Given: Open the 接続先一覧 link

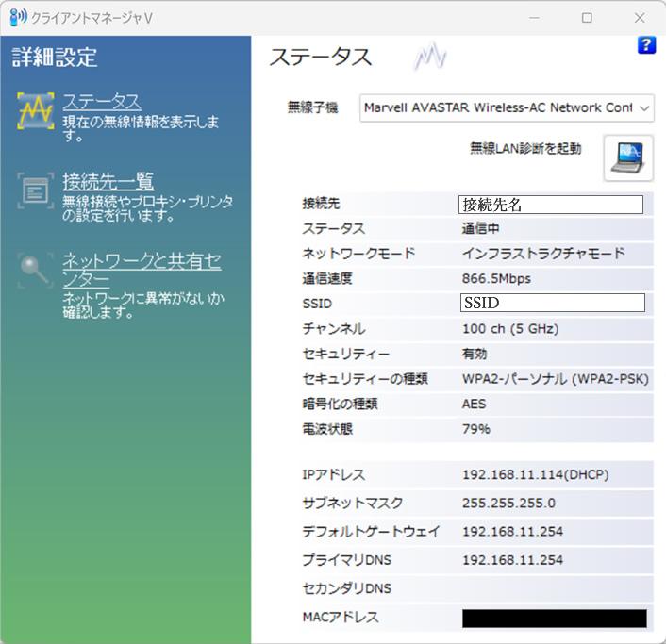Looking at the screenshot, I should [x=108, y=181].
